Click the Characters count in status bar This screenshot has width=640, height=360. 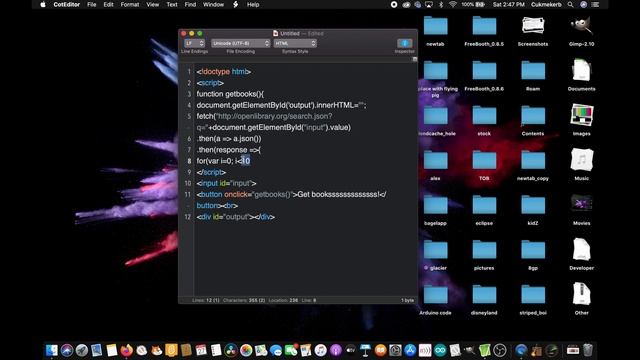[x=244, y=300]
